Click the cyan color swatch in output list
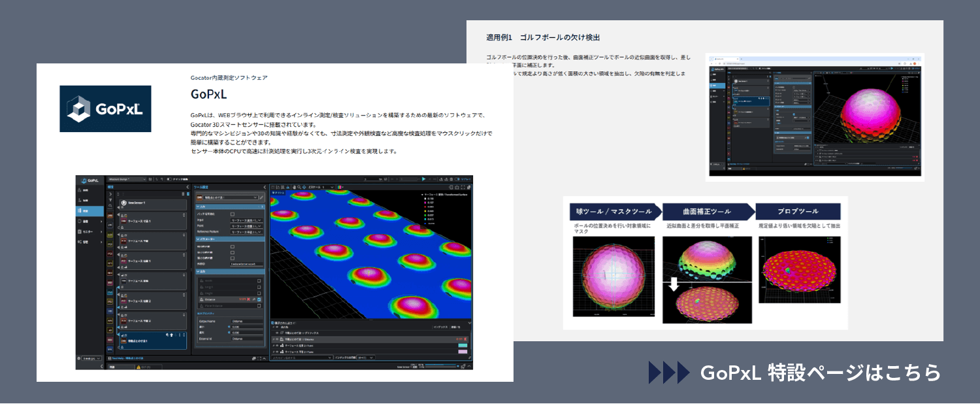 tap(463, 345)
